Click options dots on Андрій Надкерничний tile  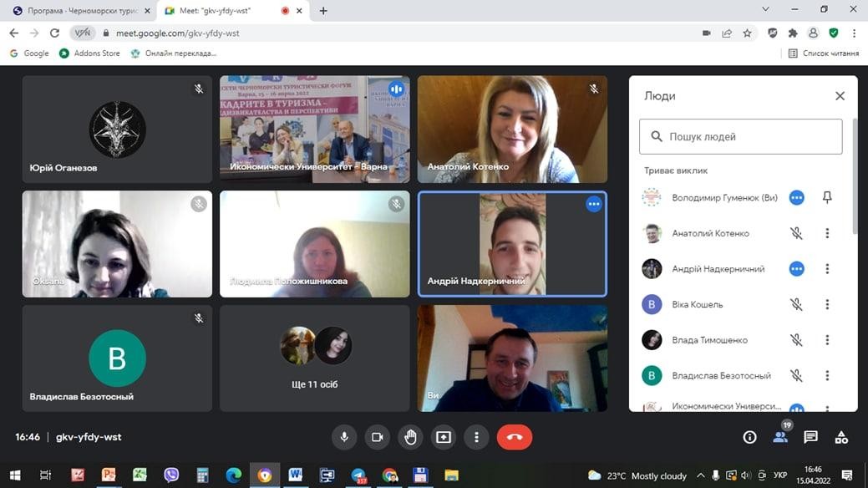pyautogui.click(x=593, y=204)
